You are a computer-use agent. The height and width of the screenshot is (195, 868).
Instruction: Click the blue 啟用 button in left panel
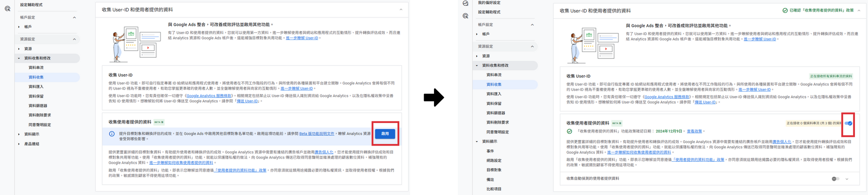point(385,133)
